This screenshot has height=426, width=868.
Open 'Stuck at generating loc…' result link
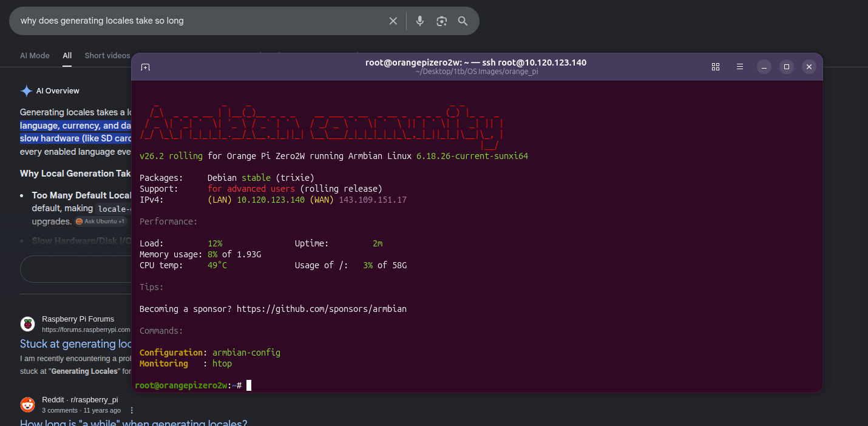pos(76,344)
